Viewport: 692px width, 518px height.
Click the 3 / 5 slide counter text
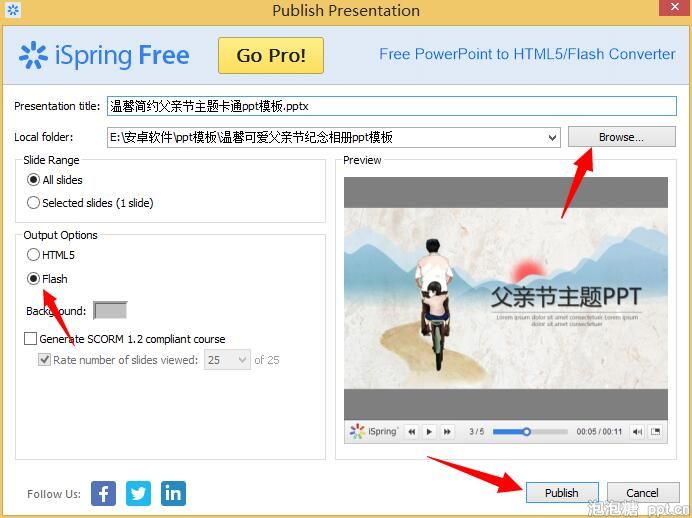tap(476, 432)
